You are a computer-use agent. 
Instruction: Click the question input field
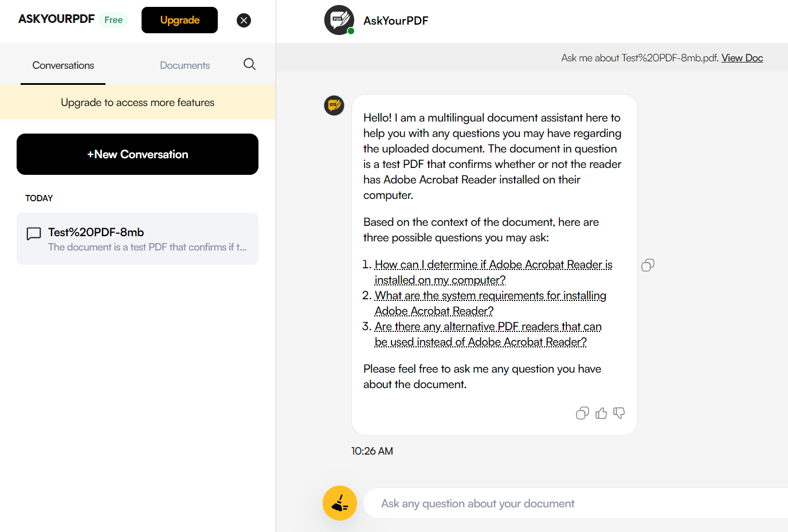tap(573, 503)
